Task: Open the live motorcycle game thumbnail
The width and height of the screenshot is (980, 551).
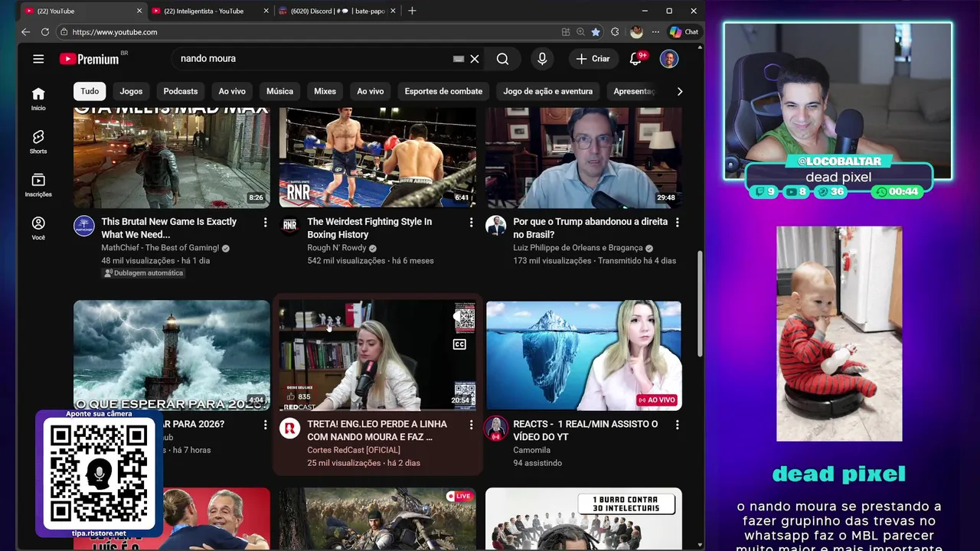Action: click(x=377, y=518)
